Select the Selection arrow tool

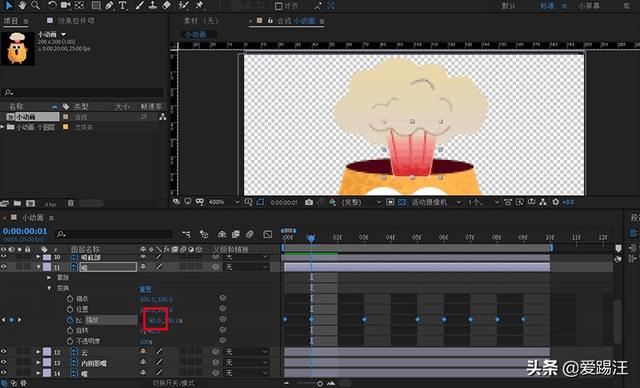click(x=9, y=5)
